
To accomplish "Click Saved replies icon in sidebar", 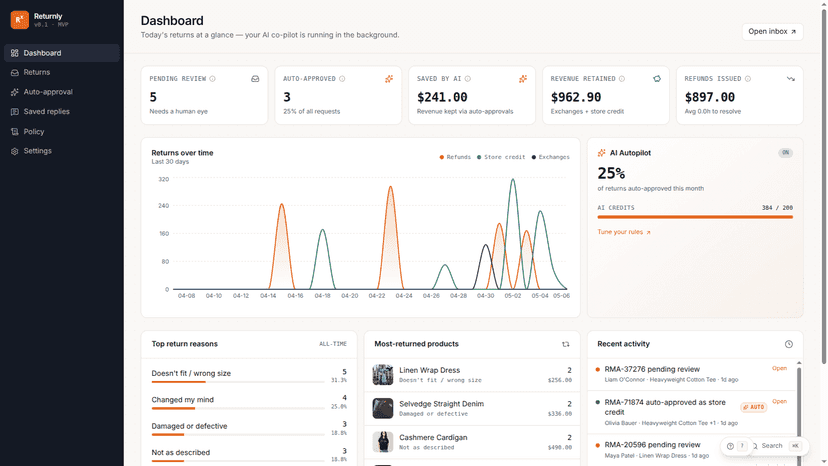I will pyautogui.click(x=15, y=111).
